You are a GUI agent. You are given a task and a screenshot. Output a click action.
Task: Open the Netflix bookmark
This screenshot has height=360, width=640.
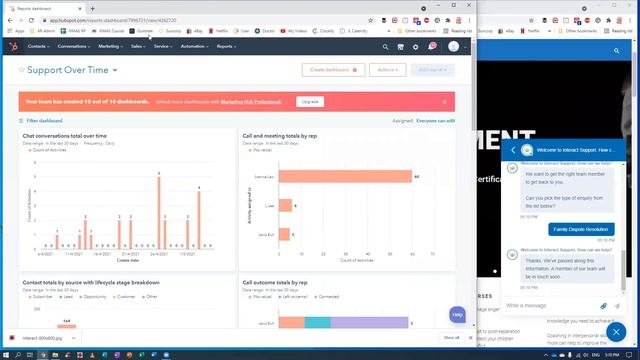pyautogui.click(x=218, y=31)
